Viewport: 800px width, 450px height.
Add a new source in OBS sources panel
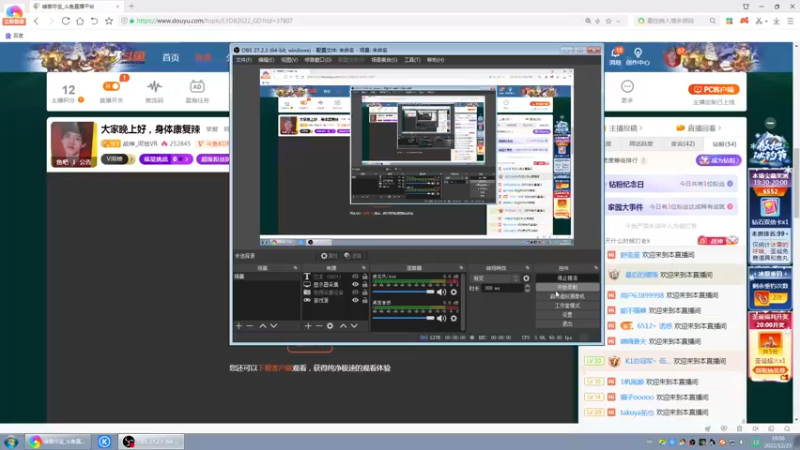[308, 326]
